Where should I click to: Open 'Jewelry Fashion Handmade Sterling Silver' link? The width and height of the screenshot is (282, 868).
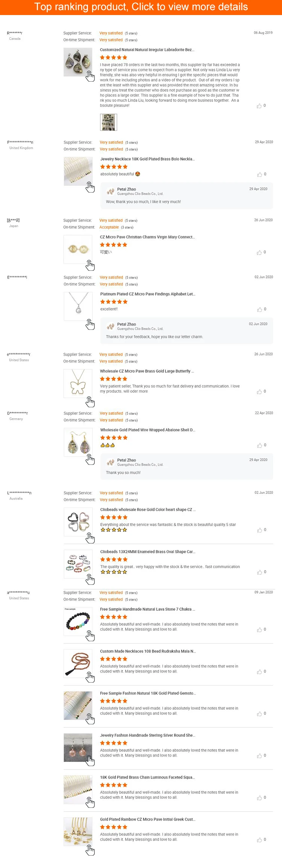click(147, 735)
